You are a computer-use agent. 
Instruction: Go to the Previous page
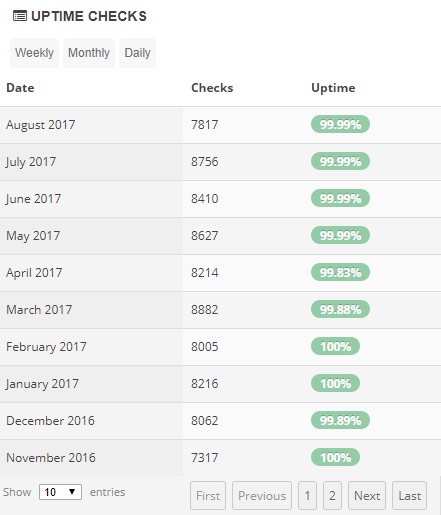(262, 496)
